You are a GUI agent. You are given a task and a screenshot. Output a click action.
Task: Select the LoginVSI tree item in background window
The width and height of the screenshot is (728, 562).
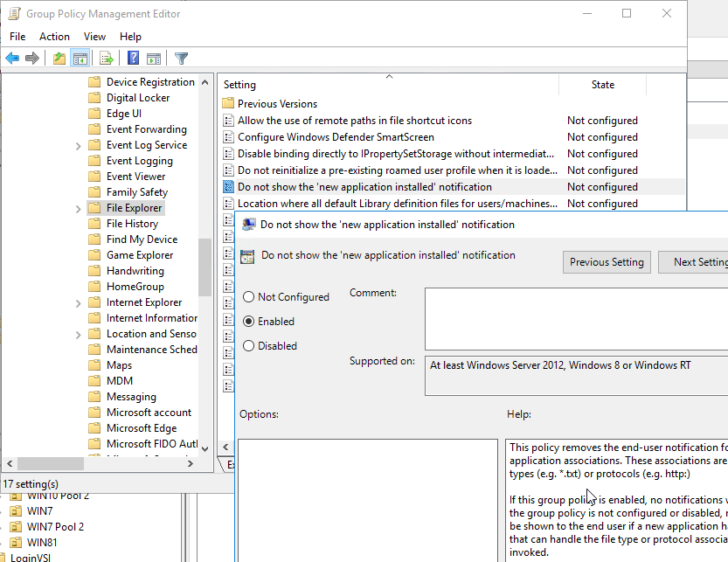[31, 557]
